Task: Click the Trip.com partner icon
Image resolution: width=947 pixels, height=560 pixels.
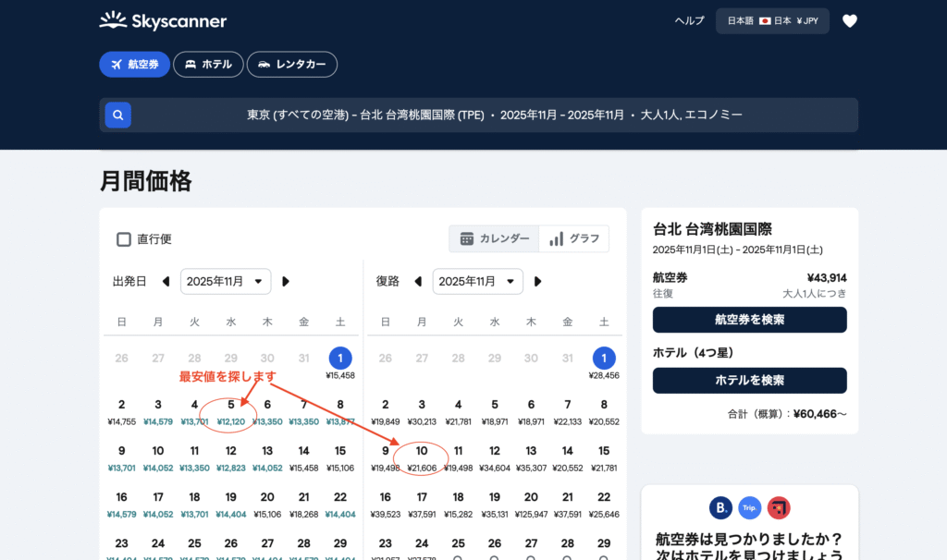Action: (749, 507)
